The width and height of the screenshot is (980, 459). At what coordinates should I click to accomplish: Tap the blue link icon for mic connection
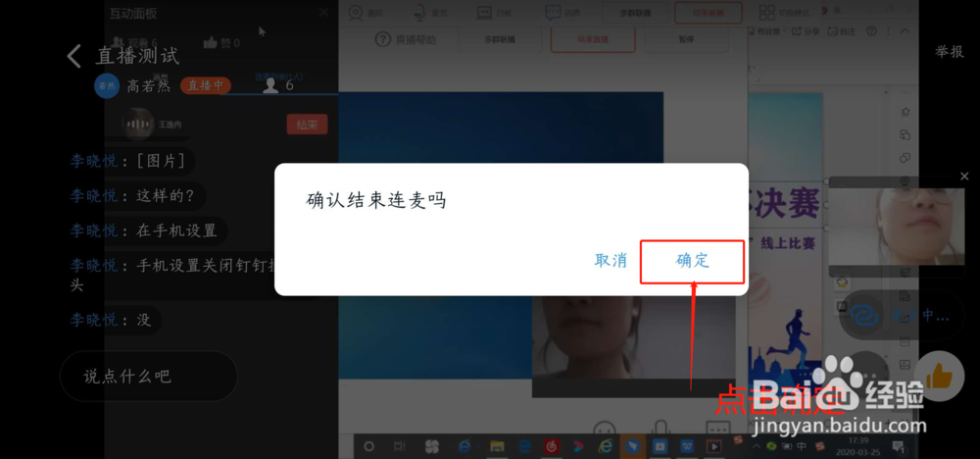865,317
